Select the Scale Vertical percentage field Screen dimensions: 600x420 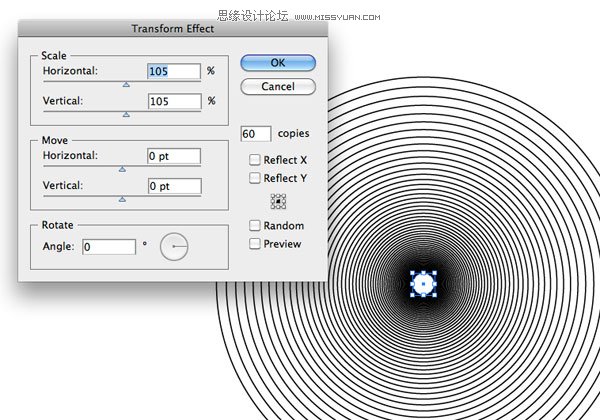pos(174,101)
